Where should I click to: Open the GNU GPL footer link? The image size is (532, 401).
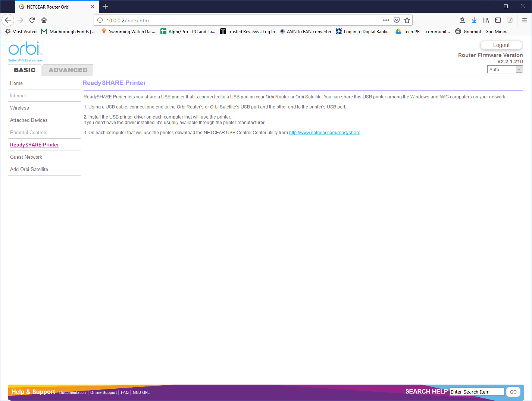coord(141,392)
